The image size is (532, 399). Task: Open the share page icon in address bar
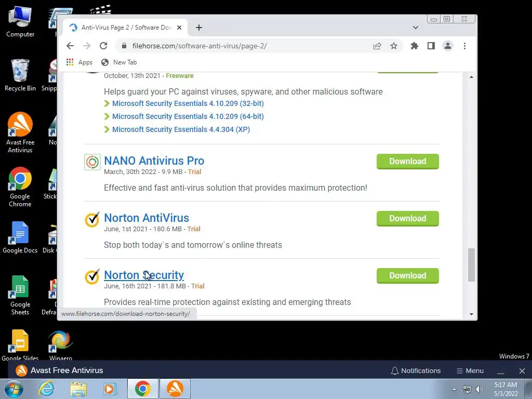(377, 46)
